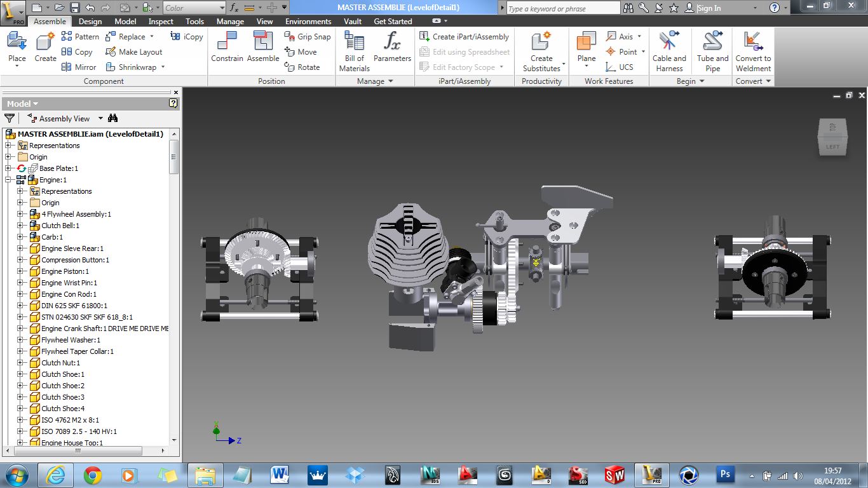Viewport: 868px width, 488px height.
Task: Select the Move component tool
Action: pyautogui.click(x=301, y=52)
